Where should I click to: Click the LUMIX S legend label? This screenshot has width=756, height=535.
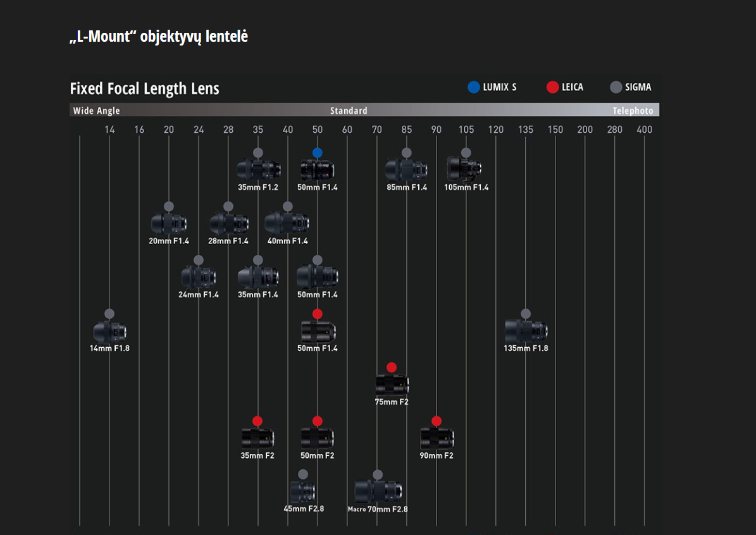tap(500, 87)
